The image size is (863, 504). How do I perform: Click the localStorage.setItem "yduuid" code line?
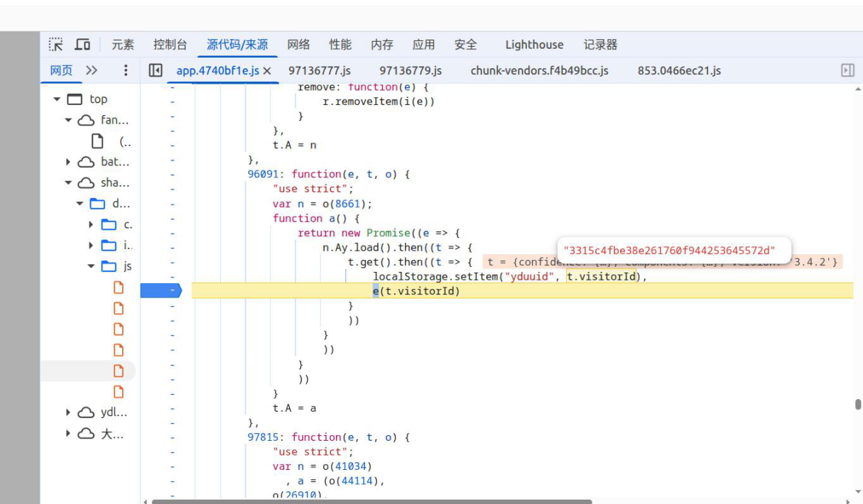(x=510, y=276)
